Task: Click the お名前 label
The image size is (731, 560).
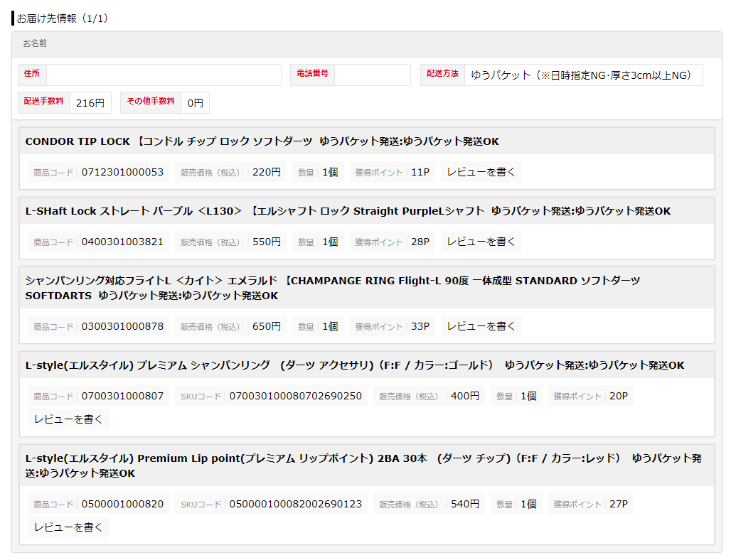Action: [35, 43]
